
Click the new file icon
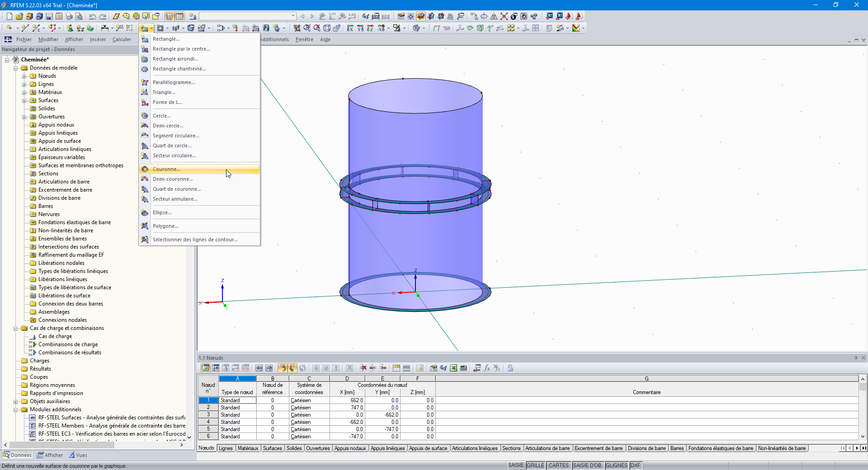point(9,16)
